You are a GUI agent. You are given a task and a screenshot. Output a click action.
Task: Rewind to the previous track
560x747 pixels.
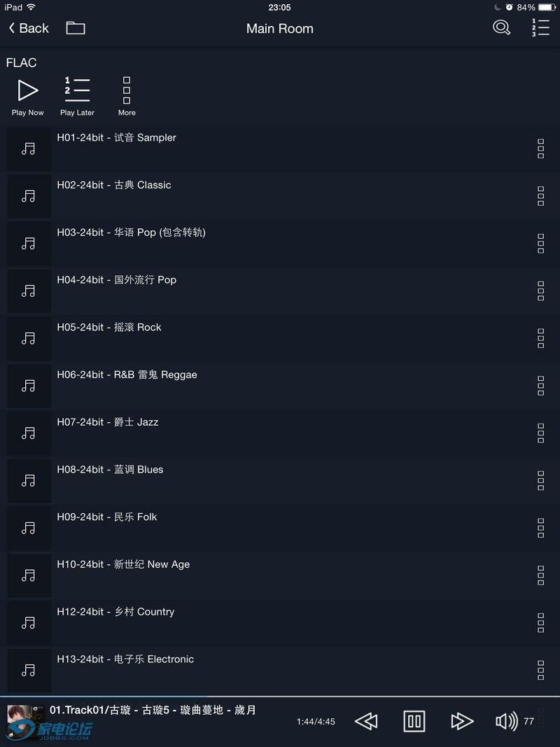366,721
